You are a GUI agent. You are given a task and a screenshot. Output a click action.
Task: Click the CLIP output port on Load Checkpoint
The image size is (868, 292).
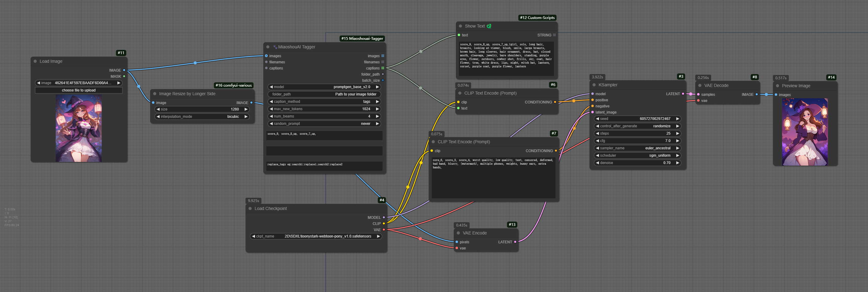tap(384, 223)
